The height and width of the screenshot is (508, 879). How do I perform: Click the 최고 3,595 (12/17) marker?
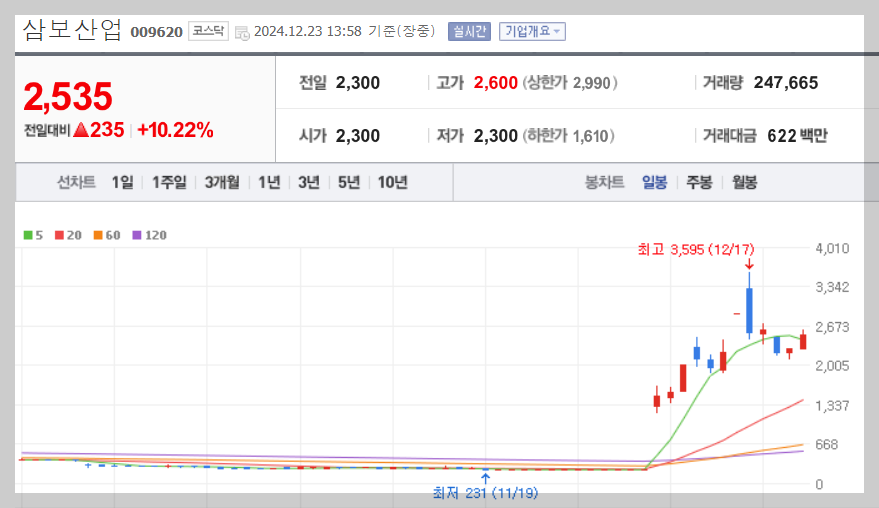pos(696,249)
